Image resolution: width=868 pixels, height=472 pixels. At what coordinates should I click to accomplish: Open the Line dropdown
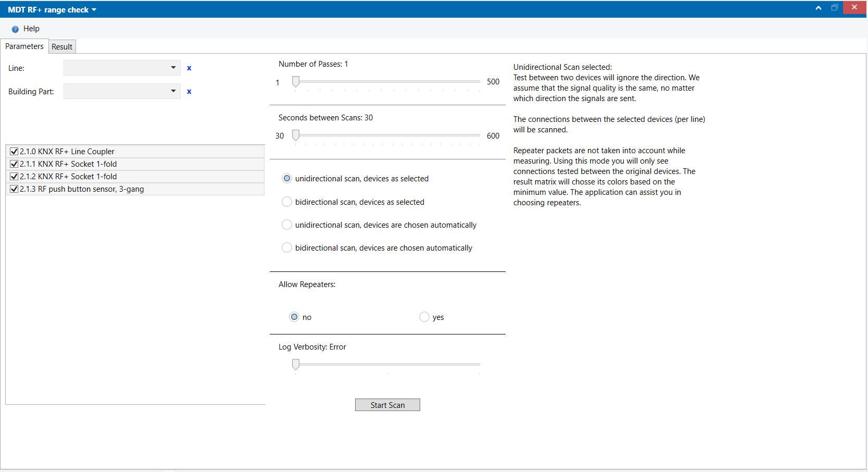tap(122, 68)
